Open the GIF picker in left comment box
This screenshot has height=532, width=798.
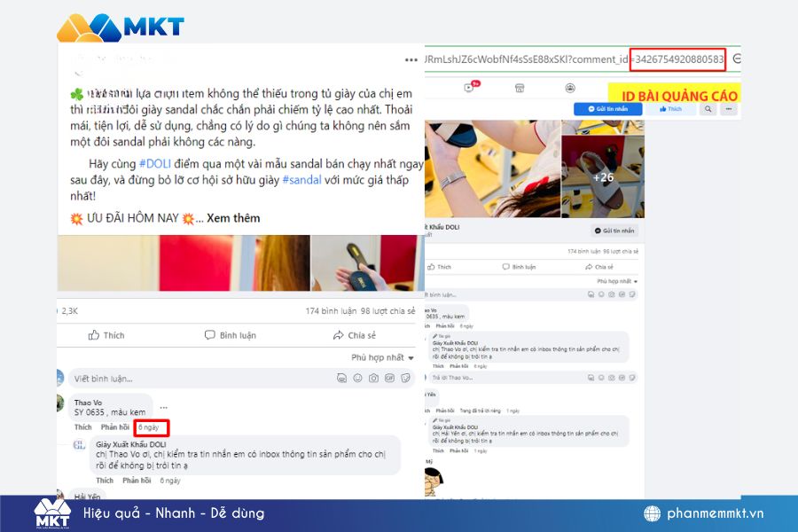390,379
